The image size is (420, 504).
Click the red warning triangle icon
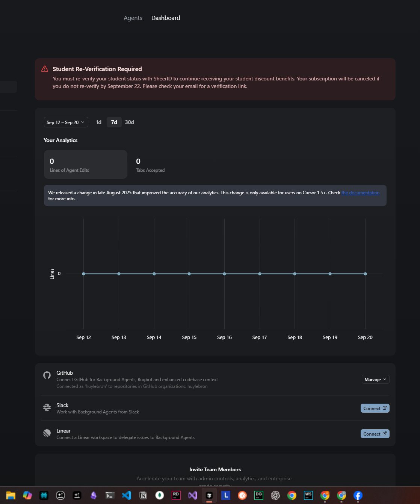[45, 69]
